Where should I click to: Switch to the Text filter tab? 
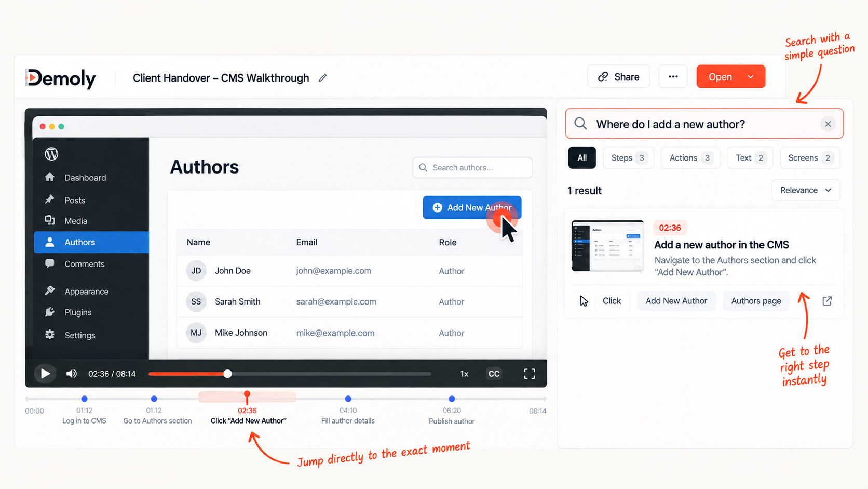point(750,158)
